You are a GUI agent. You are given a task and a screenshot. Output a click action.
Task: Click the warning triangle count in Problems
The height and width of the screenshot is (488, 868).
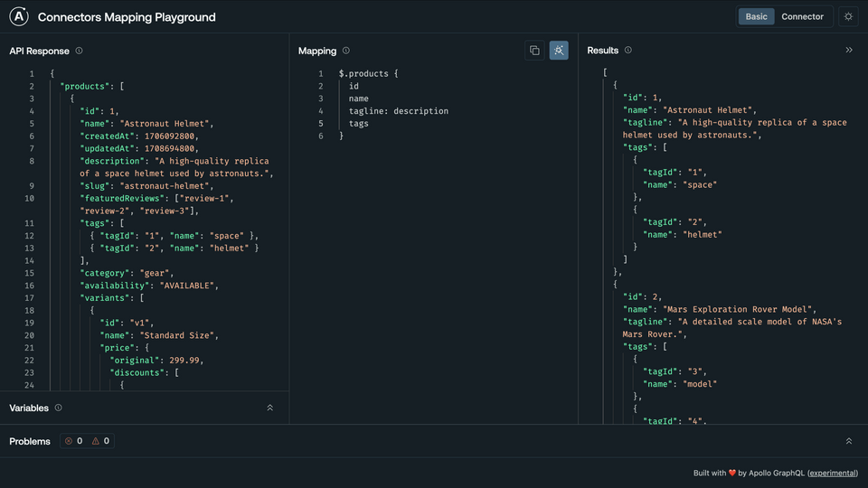(96, 441)
